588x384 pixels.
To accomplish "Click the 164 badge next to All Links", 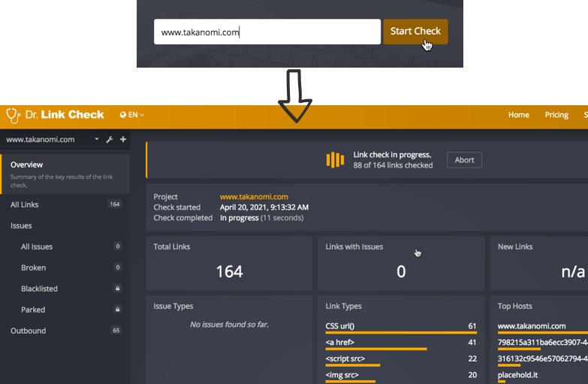I will point(114,204).
